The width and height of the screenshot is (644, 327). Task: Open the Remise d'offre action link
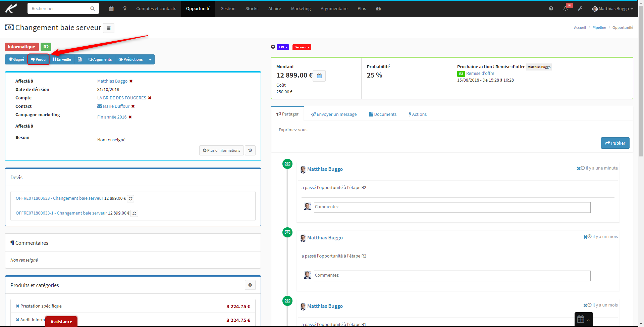[x=480, y=73]
